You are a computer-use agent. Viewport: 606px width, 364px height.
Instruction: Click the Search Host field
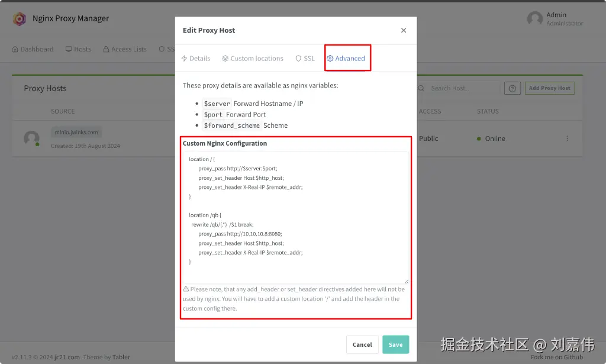[x=464, y=88]
